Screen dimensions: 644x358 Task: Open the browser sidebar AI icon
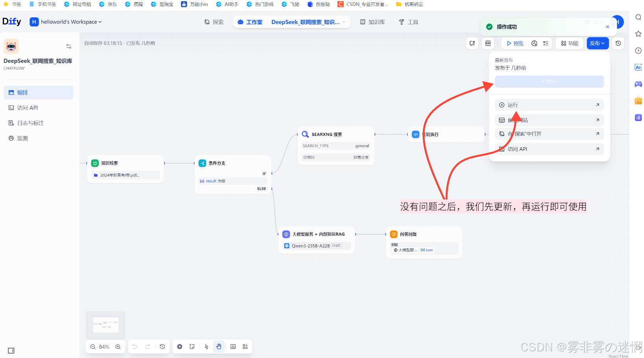(x=638, y=67)
